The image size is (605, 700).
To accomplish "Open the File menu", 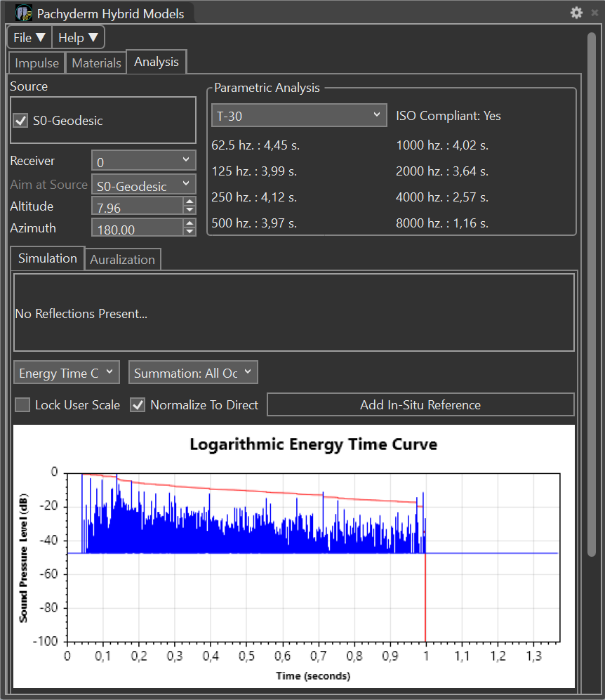I will coord(29,38).
